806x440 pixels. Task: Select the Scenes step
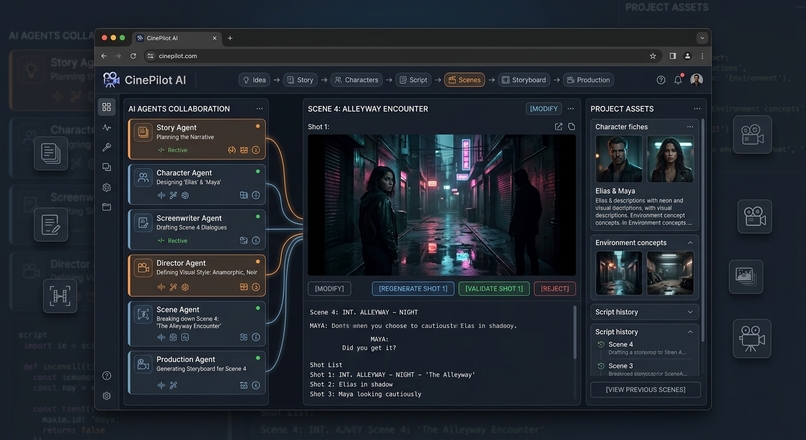point(465,80)
